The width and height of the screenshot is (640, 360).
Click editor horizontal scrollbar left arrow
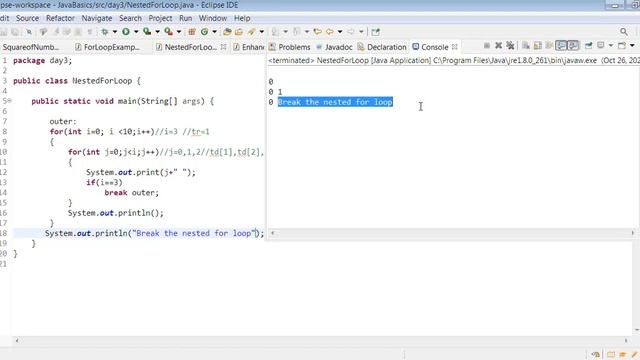pos(17,340)
